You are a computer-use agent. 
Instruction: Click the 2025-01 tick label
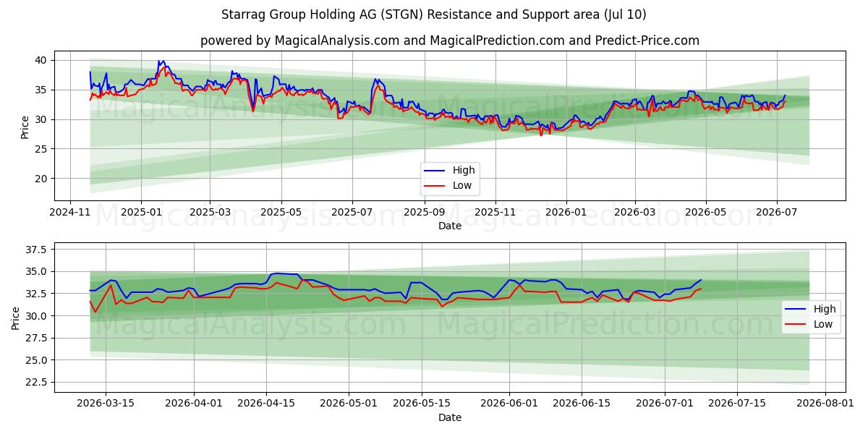click(140, 213)
